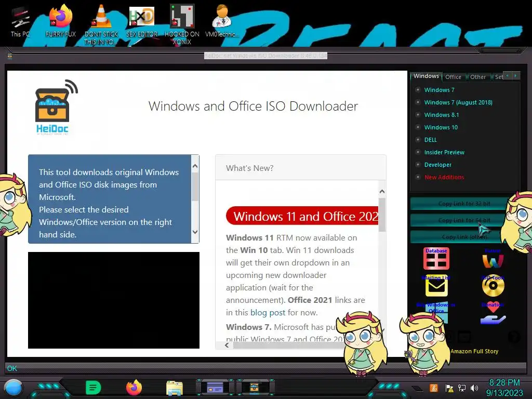Open the green chat app on taskbar

tap(93, 388)
